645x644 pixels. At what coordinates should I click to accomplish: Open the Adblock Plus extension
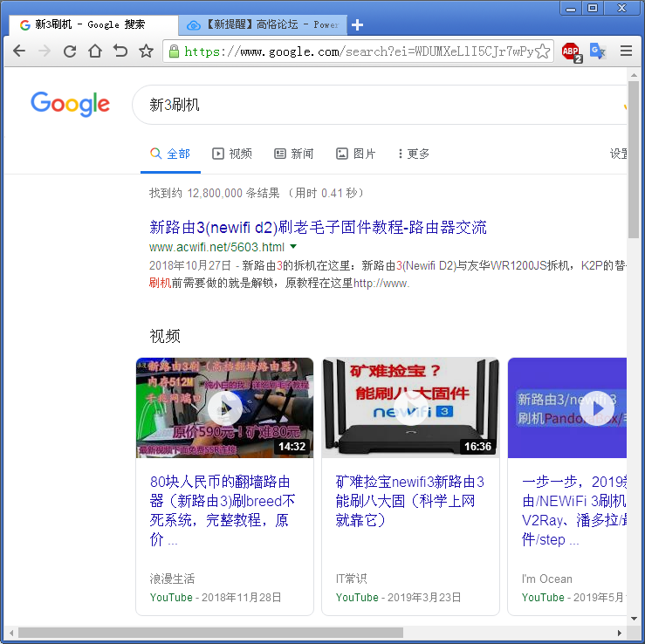point(571,51)
